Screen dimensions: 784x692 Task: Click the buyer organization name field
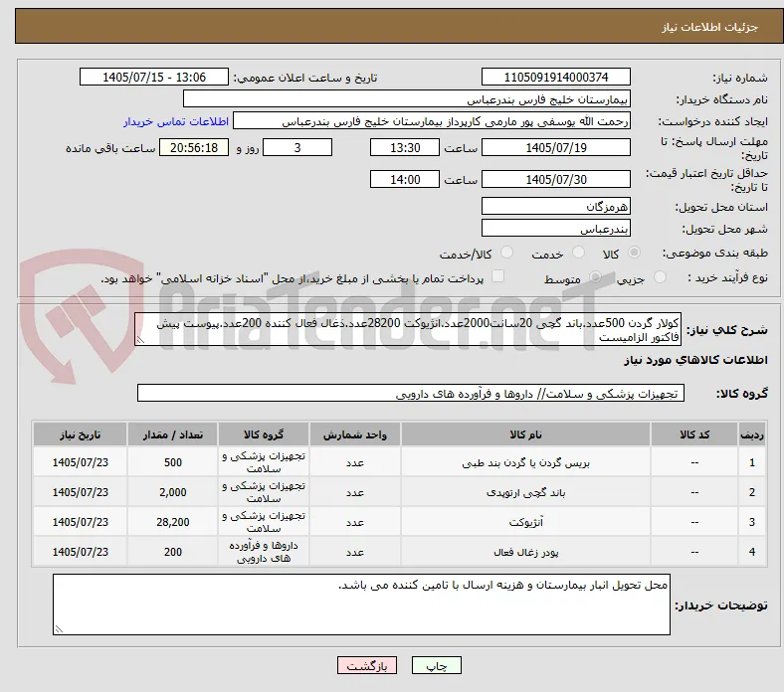coord(407,99)
